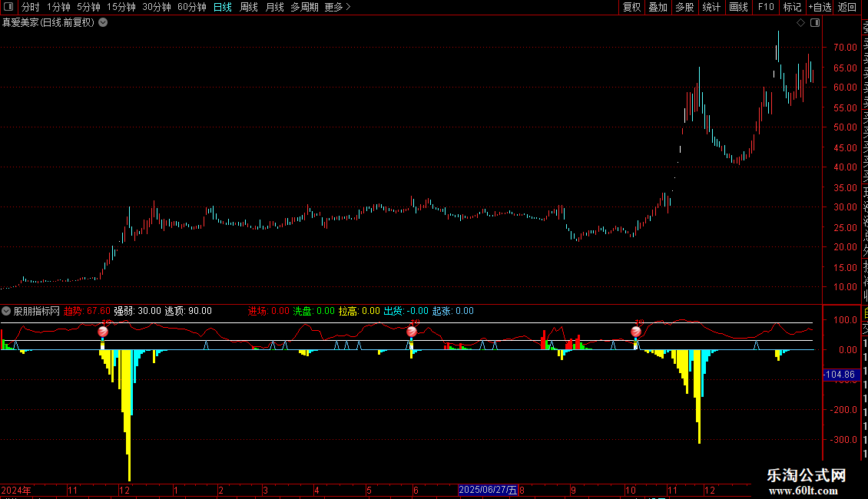Click the 70.00 price axis label
Image resolution: width=868 pixels, height=499 pixels.
[x=845, y=48]
